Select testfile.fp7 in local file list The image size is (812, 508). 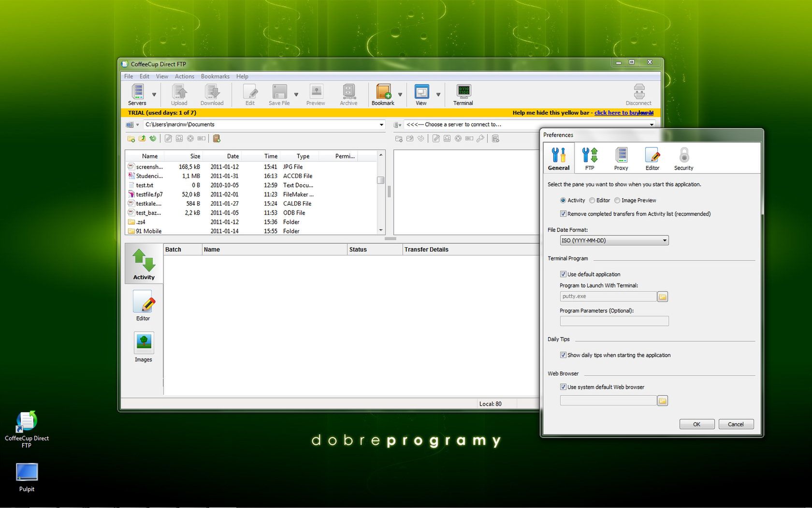click(149, 194)
